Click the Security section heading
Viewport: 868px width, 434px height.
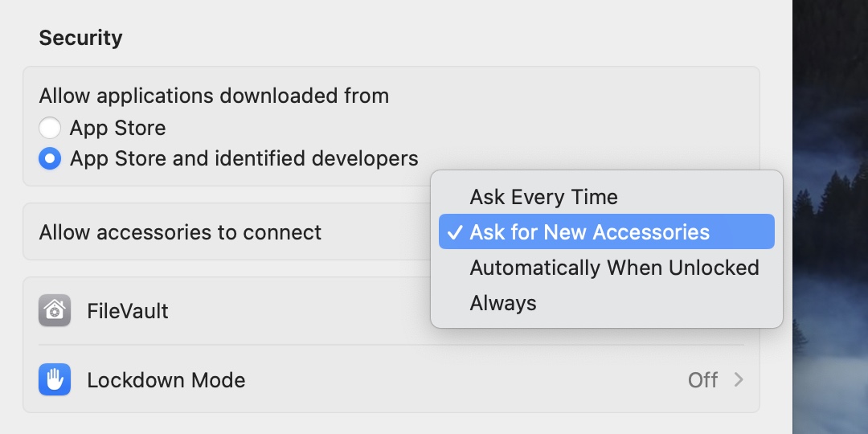[80, 38]
